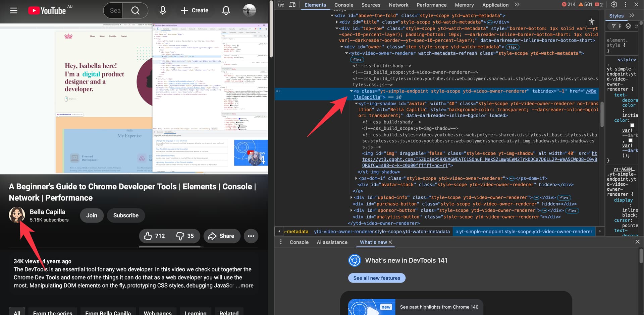
Task: Click See all new features button
Action: pos(376,278)
